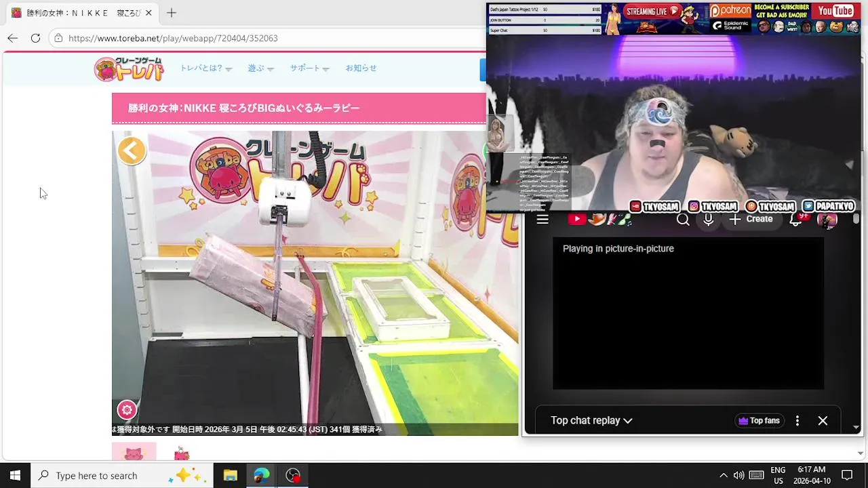The image size is (868, 488).
Task: Show hidden system tray icons
Action: (x=723, y=475)
